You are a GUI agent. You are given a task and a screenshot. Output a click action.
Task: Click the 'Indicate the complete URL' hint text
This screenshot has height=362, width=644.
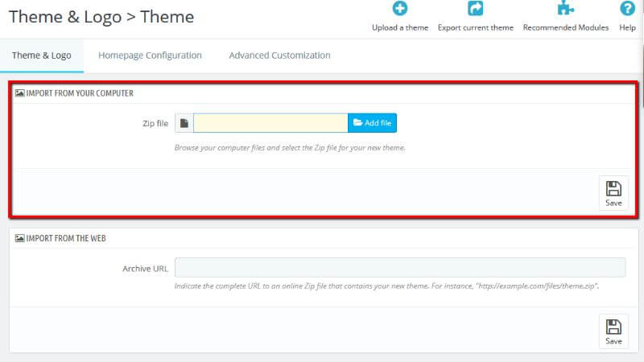[x=386, y=286]
